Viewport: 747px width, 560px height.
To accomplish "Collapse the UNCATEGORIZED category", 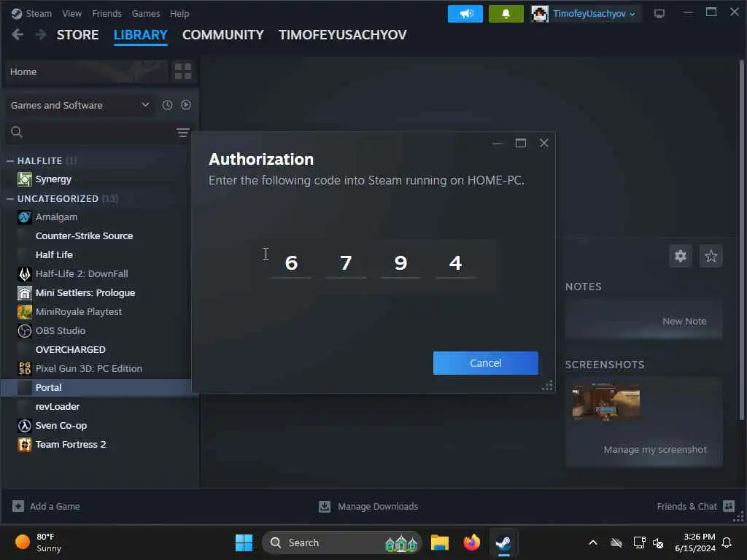I will [x=10, y=198].
